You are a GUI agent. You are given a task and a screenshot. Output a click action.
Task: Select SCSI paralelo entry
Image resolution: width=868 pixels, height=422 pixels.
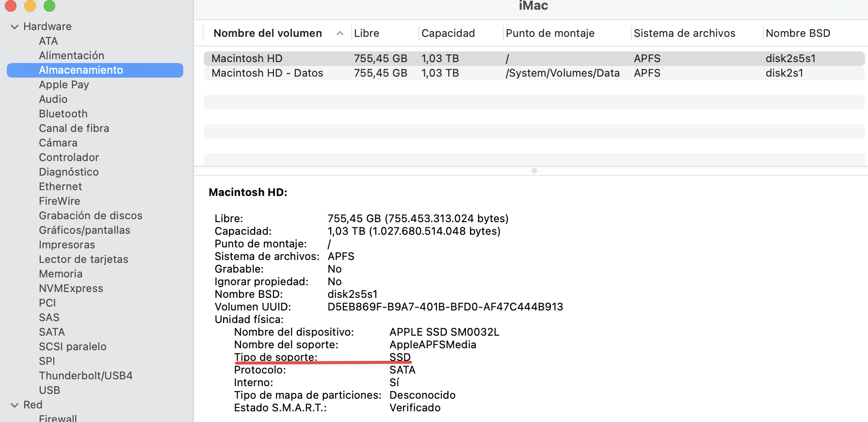[x=73, y=347]
